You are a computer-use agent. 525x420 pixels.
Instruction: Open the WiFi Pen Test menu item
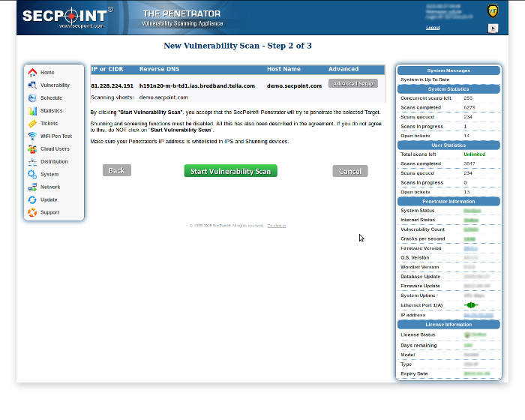click(56, 136)
